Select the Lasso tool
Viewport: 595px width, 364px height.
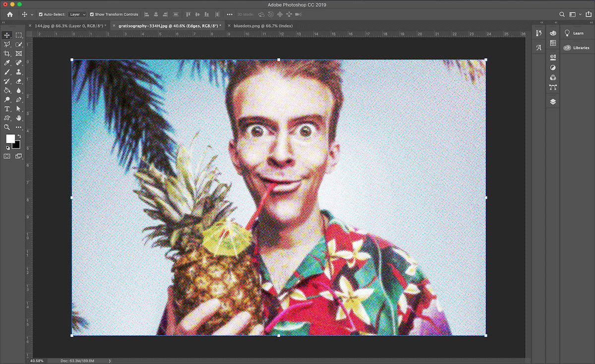click(x=7, y=44)
